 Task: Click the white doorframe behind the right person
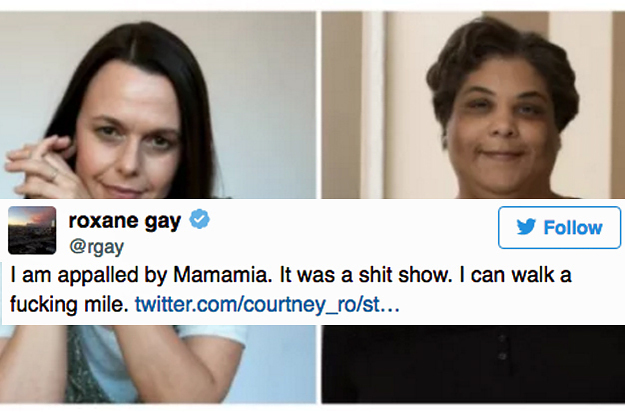pyautogui.click(x=374, y=105)
